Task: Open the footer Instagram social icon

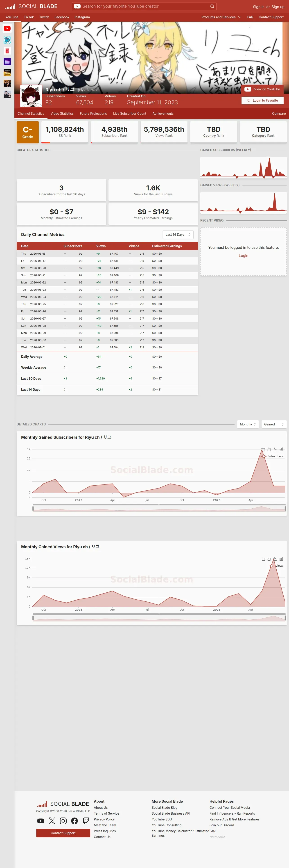Action: click(63, 821)
